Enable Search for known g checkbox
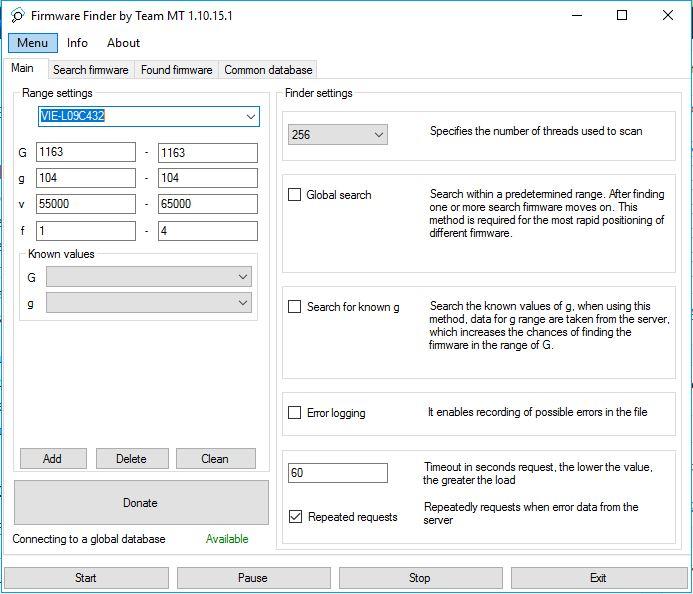The height and width of the screenshot is (594, 693). tap(294, 307)
